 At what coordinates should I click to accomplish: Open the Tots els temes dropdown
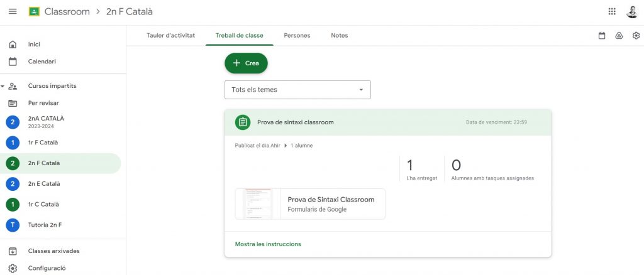297,90
